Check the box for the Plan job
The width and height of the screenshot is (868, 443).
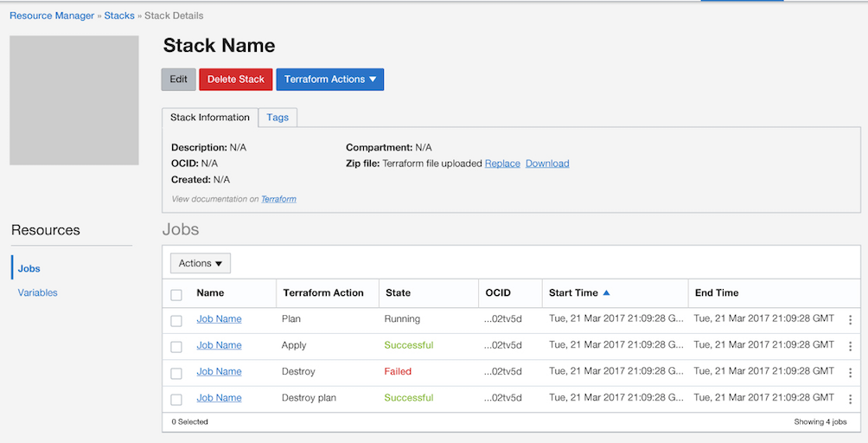[176, 321]
